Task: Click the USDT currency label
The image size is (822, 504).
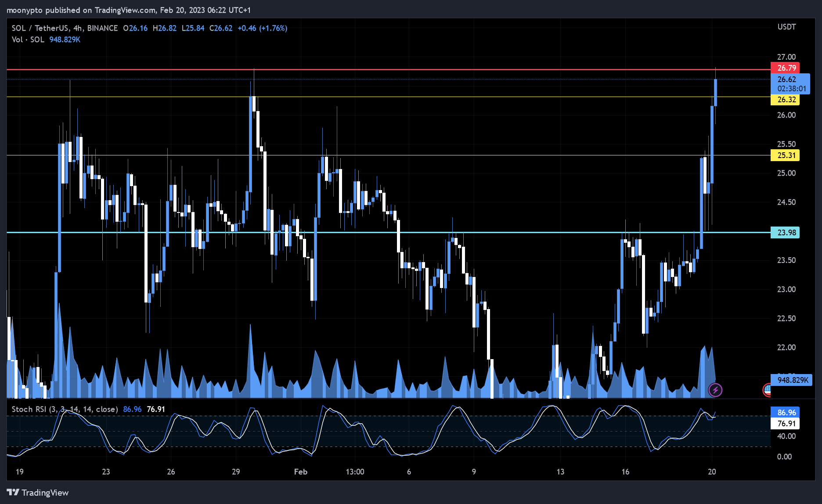Action: tap(786, 27)
